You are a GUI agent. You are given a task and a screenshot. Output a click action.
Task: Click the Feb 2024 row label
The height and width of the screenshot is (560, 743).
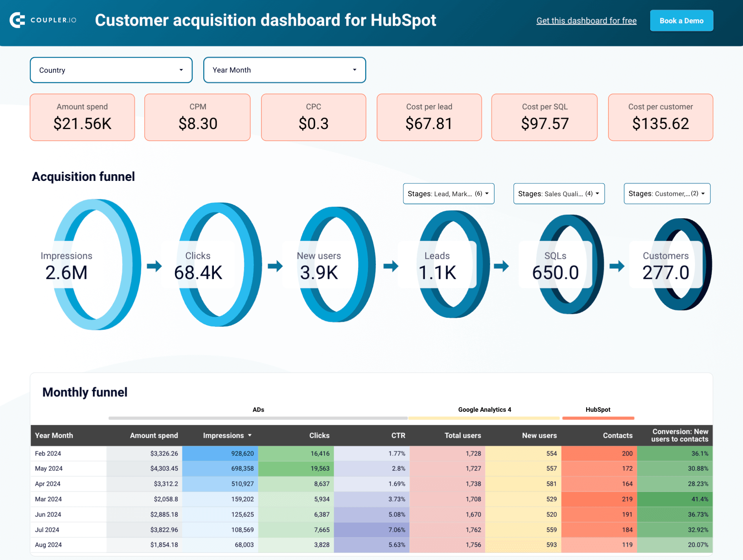click(48, 453)
